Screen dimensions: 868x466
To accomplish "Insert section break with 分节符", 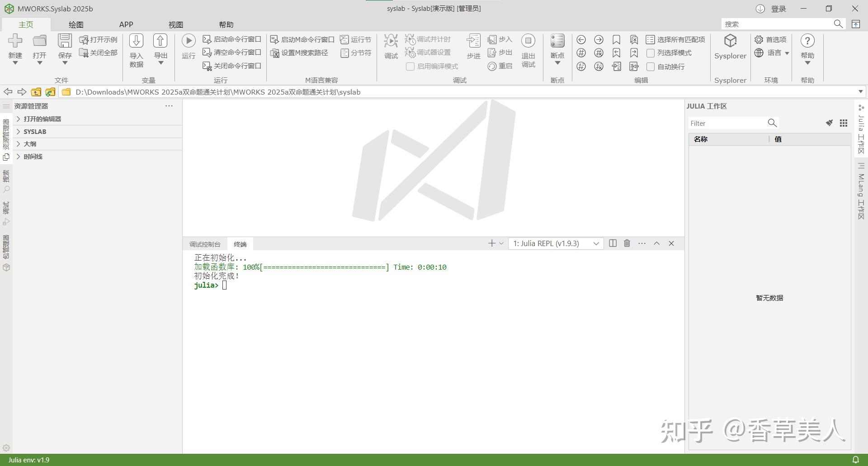I will (x=355, y=53).
